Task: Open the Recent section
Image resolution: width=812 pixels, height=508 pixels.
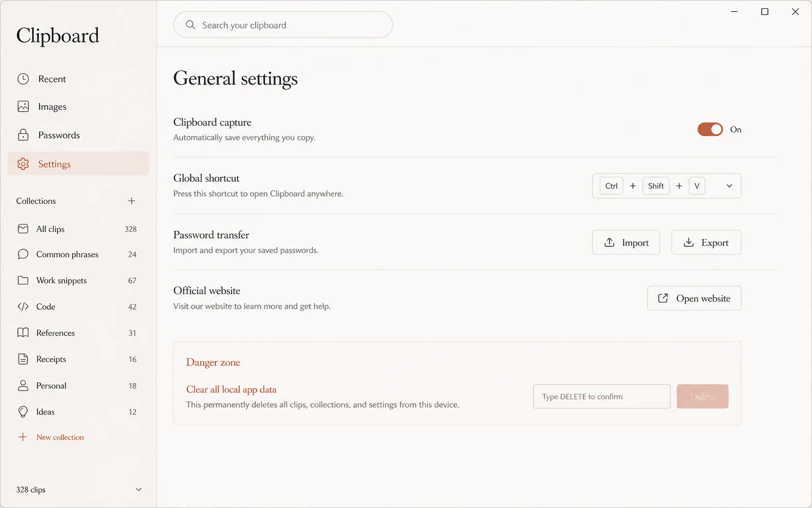Action: pos(78,79)
